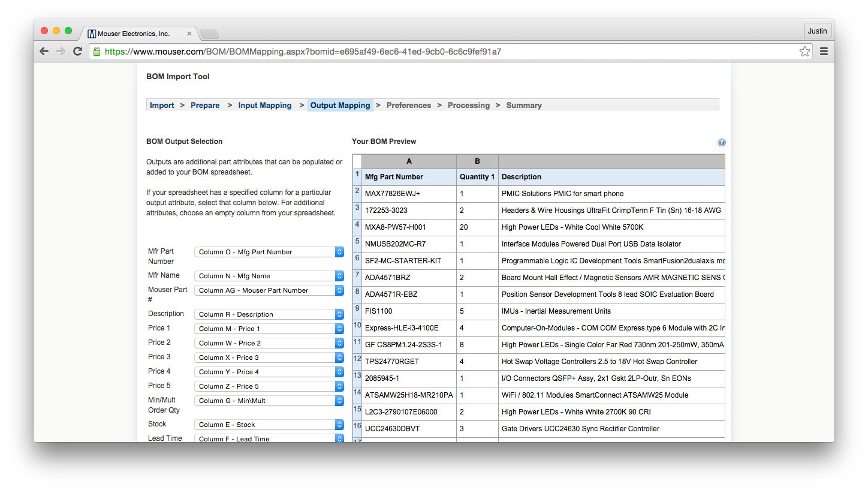
Task: Click the Output Mapping step tab
Action: (x=340, y=106)
